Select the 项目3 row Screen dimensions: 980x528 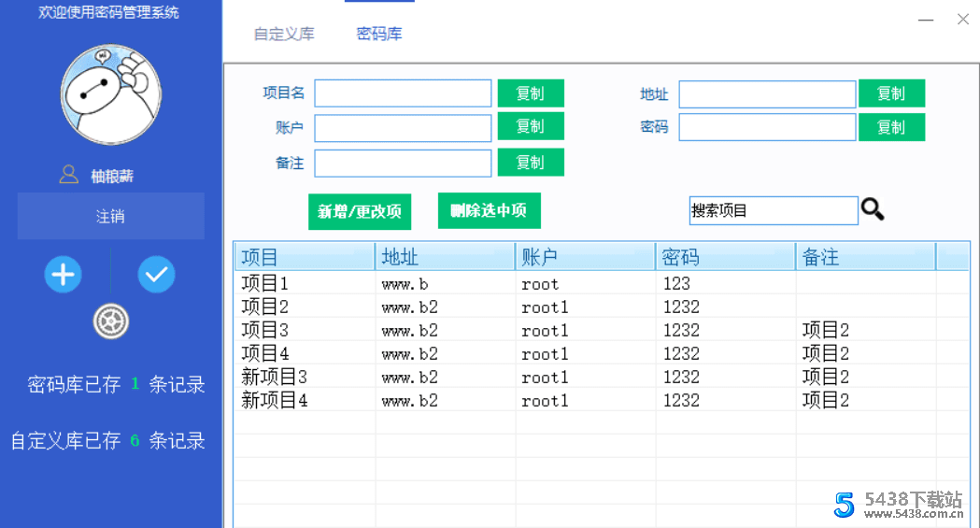tap(602, 330)
